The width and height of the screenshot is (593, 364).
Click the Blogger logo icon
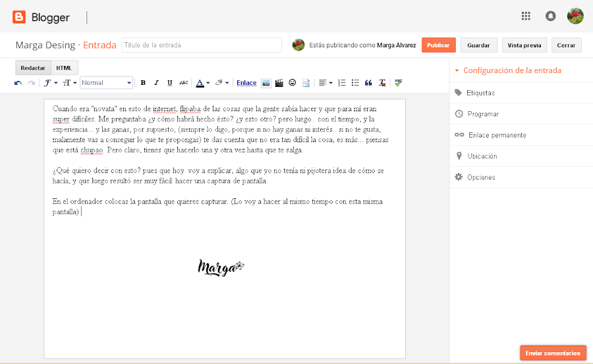click(x=19, y=17)
